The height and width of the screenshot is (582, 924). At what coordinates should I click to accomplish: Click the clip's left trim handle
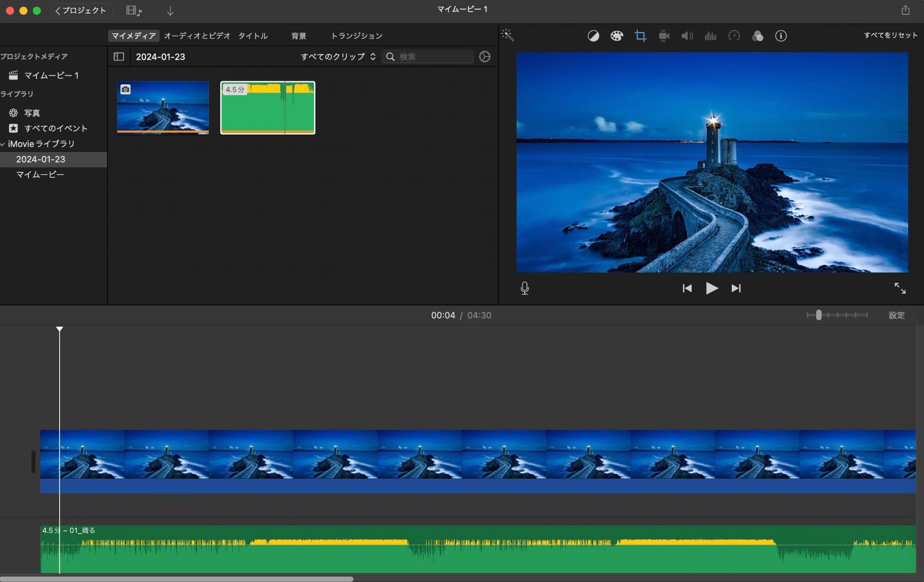point(33,462)
